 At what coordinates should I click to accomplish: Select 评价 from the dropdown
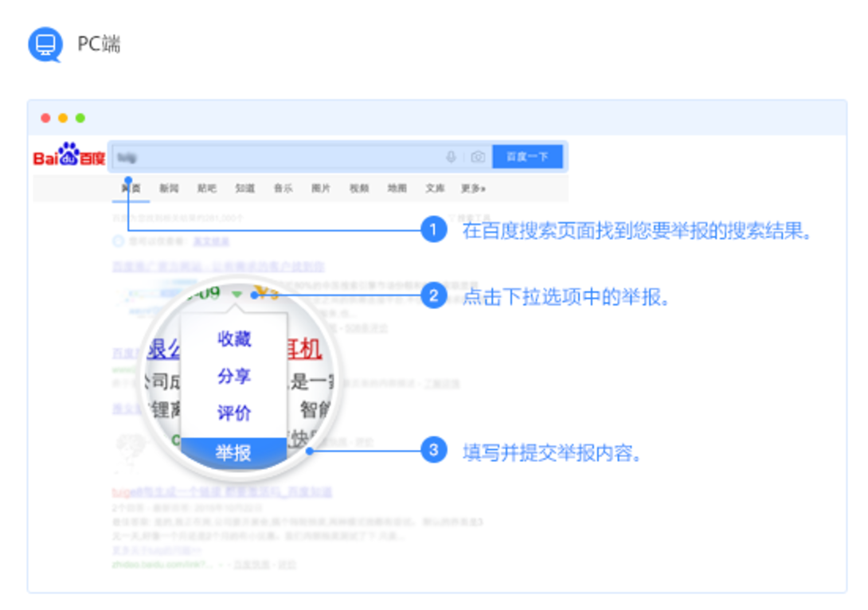(234, 413)
